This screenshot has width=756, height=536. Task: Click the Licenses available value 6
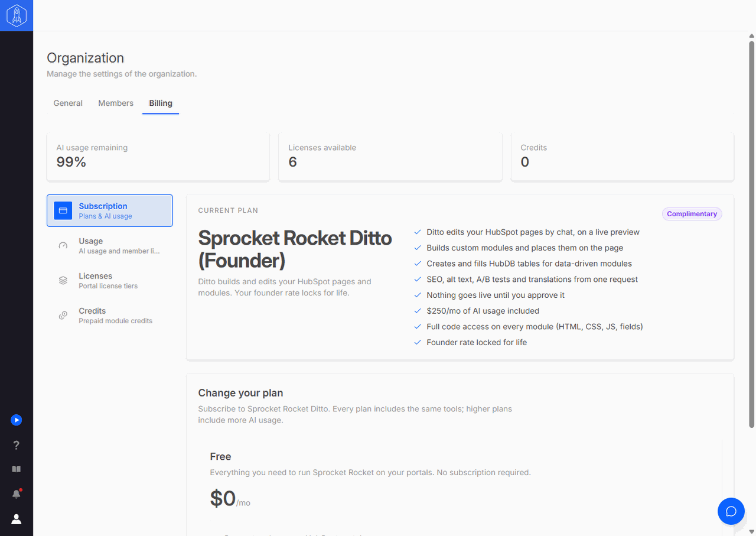point(292,162)
